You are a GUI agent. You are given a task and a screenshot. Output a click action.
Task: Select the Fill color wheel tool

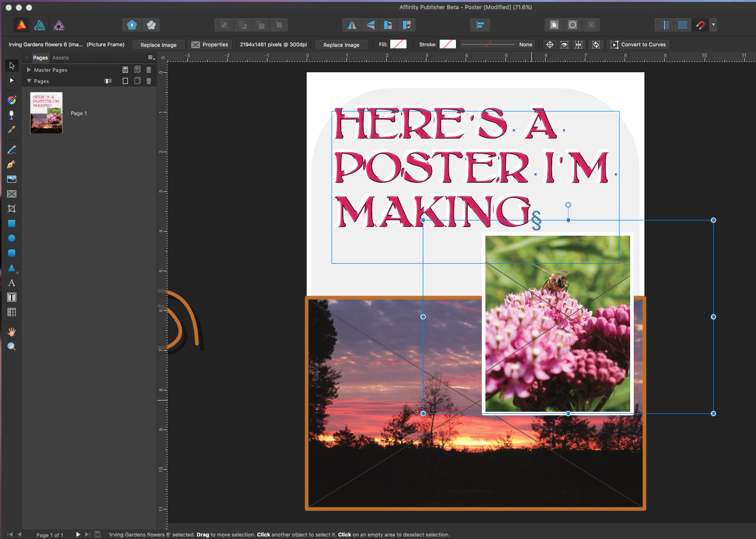point(12,100)
